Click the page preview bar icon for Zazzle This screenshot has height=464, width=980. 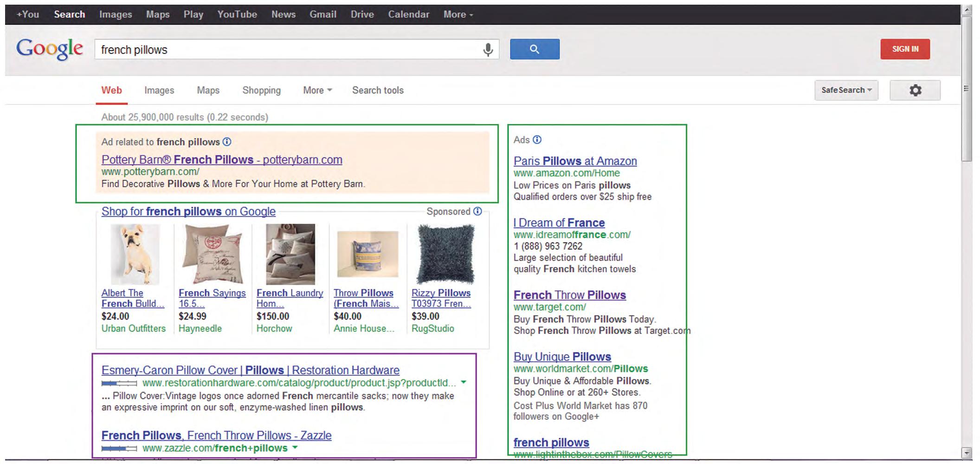click(x=119, y=448)
